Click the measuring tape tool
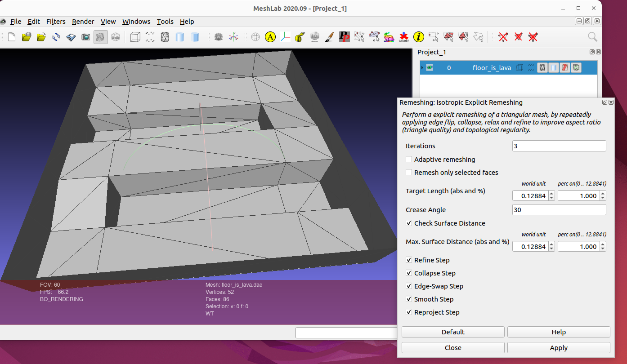627x364 pixels. [x=300, y=37]
